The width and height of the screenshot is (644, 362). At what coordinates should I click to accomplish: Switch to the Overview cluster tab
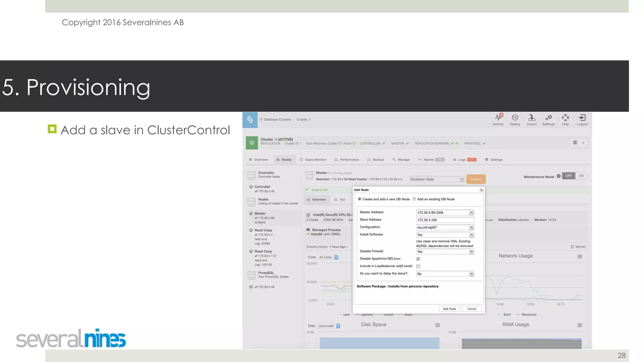[x=258, y=160]
